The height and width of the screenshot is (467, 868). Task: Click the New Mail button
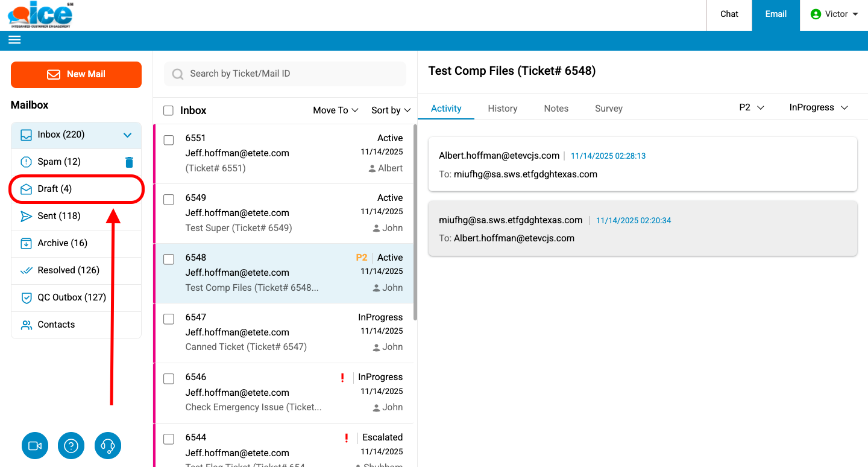pos(76,74)
